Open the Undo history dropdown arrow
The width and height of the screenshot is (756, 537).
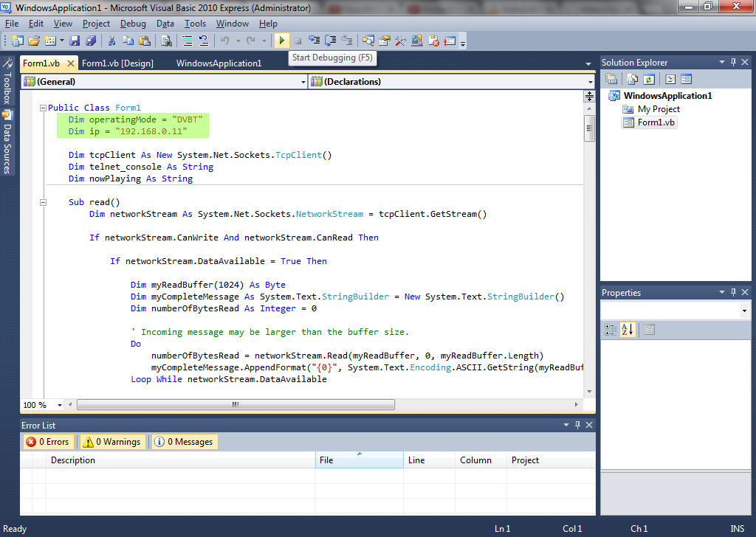coord(238,41)
